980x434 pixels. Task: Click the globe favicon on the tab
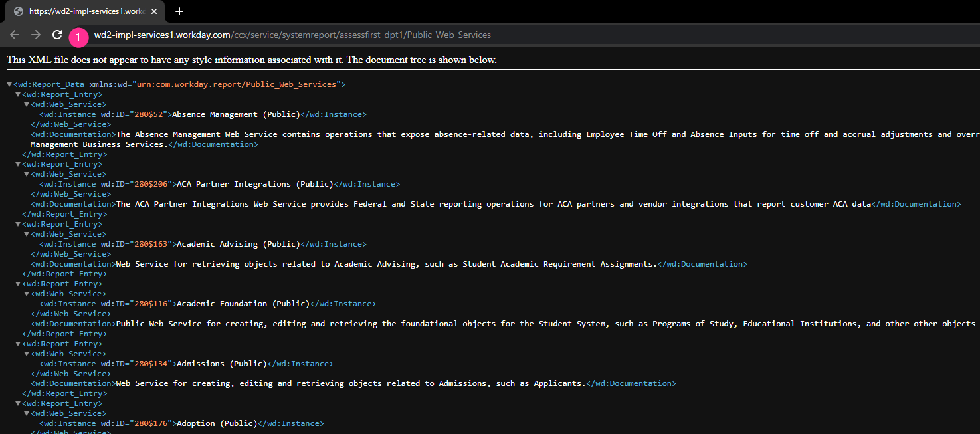coord(18,11)
